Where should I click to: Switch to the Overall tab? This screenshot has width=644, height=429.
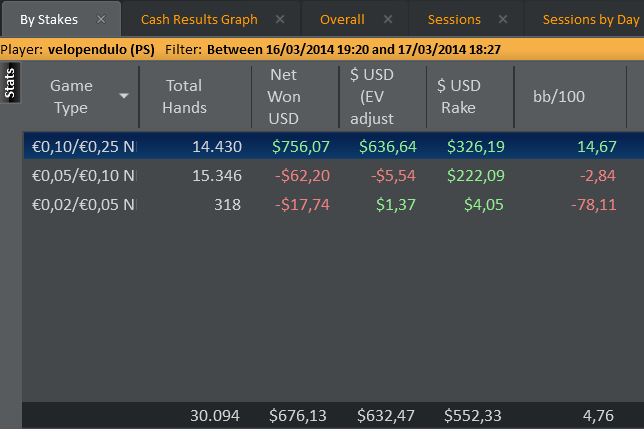point(342,19)
